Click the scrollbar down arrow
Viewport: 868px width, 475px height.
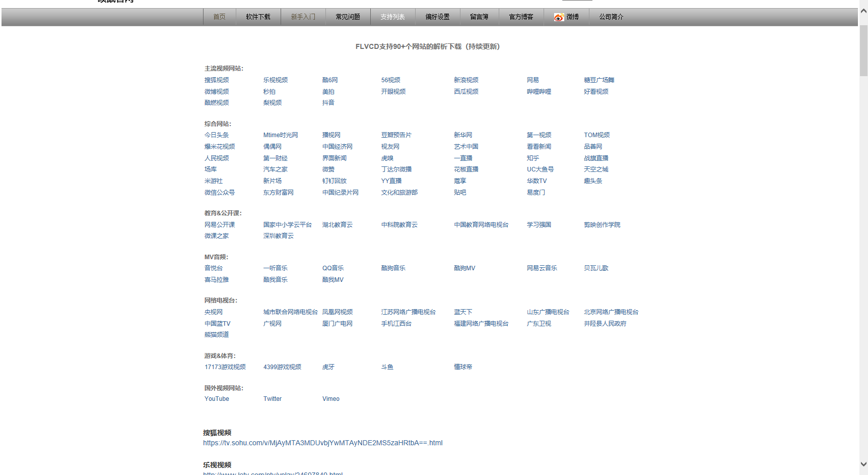pos(863,464)
